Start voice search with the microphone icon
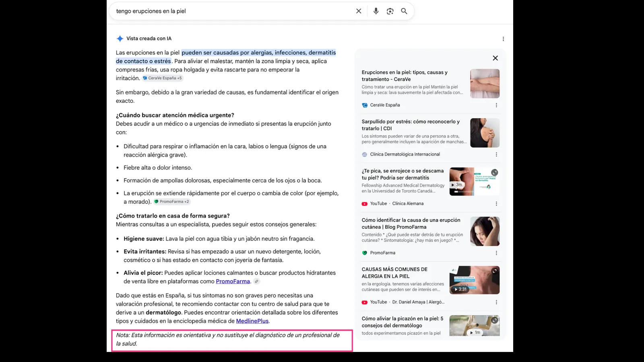644x362 pixels. pos(376,11)
